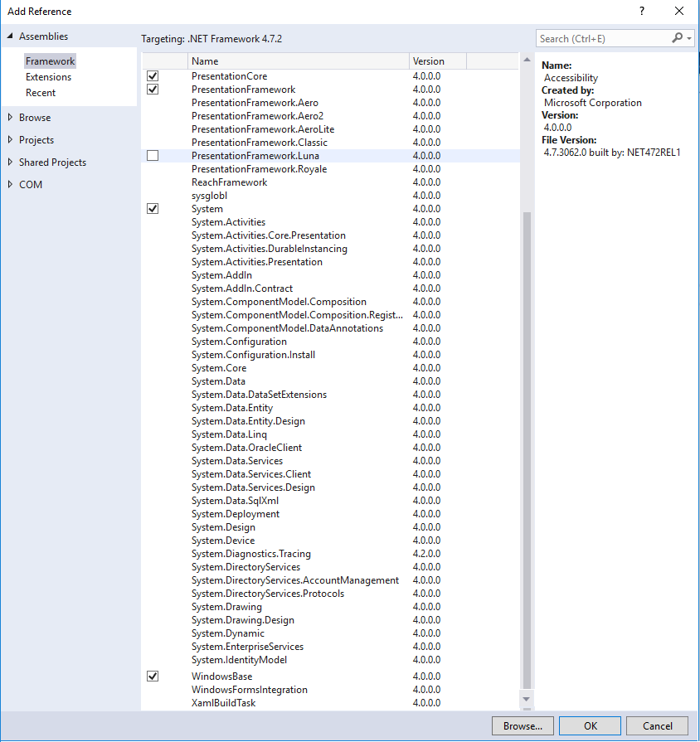This screenshot has height=742, width=700.
Task: Select the XamlBuildTask row
Action: (x=330, y=702)
